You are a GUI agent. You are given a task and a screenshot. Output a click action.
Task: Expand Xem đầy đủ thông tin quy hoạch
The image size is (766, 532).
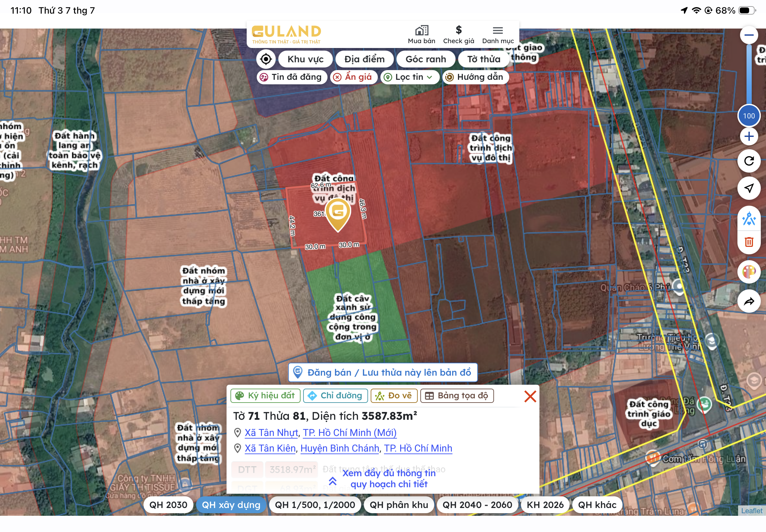382,478
